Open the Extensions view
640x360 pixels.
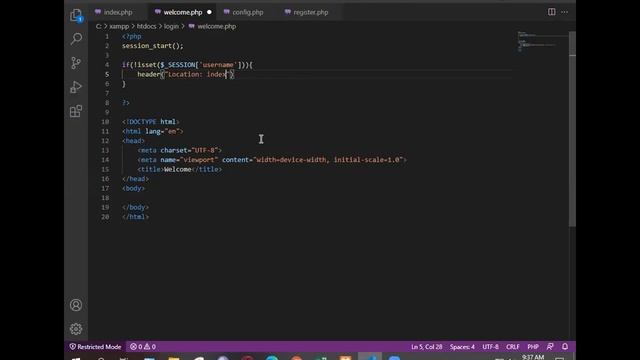tap(76, 111)
